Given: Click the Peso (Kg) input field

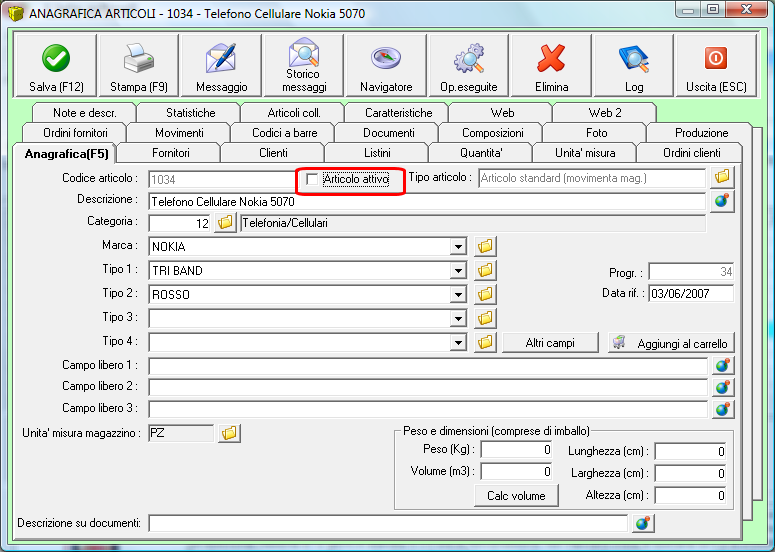Looking at the screenshot, I should 517,450.
